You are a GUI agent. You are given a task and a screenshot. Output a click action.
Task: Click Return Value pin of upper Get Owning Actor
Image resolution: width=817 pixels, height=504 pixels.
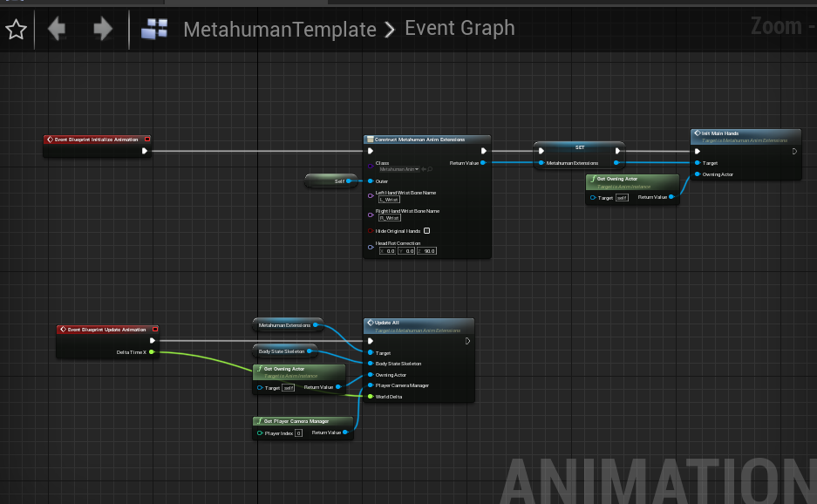pos(671,197)
